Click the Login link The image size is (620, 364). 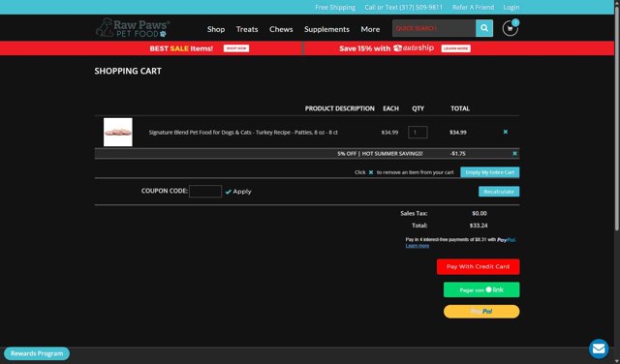click(511, 7)
